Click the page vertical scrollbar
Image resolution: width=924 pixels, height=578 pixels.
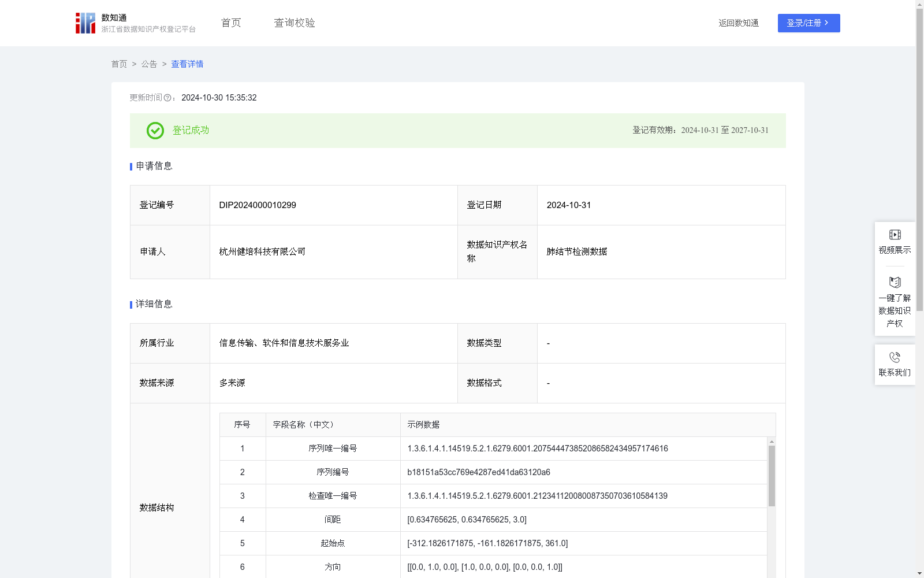coord(919,159)
